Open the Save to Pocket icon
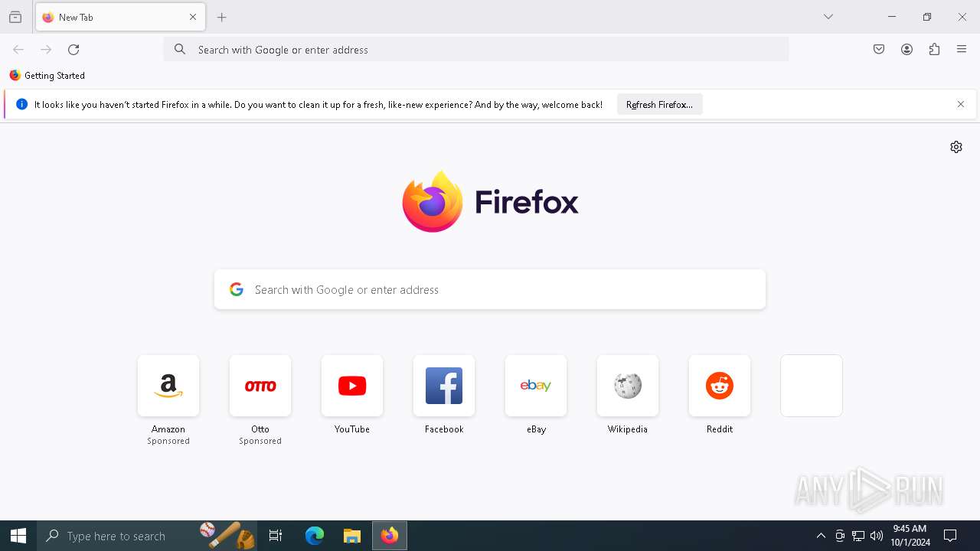980x551 pixels. (x=879, y=50)
